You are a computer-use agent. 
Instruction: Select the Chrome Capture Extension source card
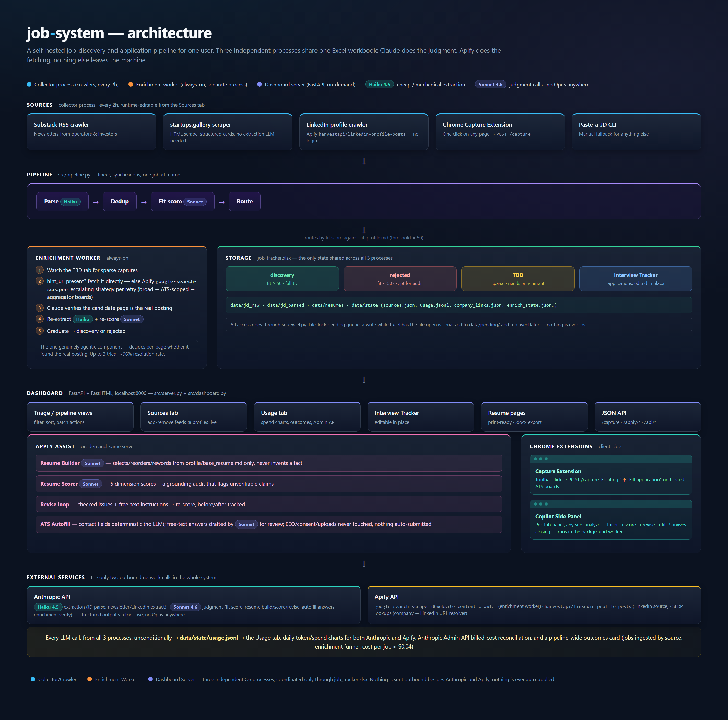(x=500, y=132)
